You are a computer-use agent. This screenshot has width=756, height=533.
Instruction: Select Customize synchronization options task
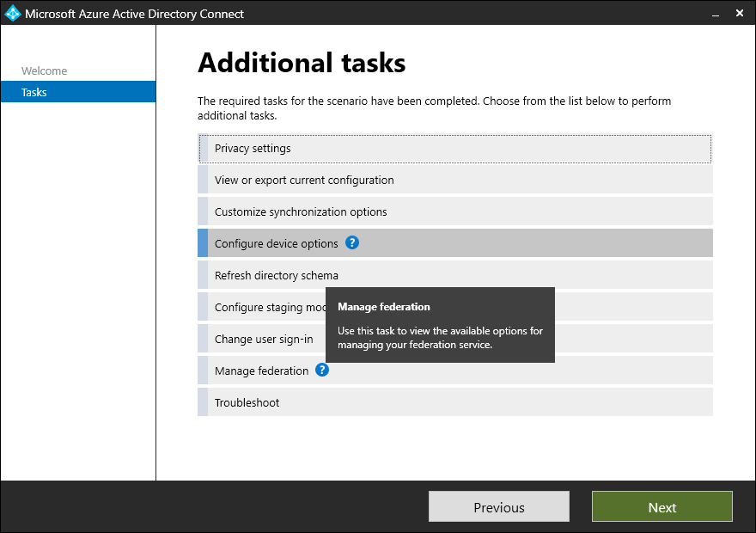(x=454, y=211)
